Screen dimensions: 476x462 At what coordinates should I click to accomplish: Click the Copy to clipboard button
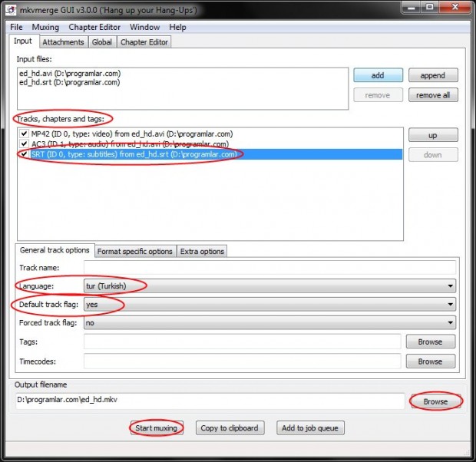pyautogui.click(x=230, y=428)
